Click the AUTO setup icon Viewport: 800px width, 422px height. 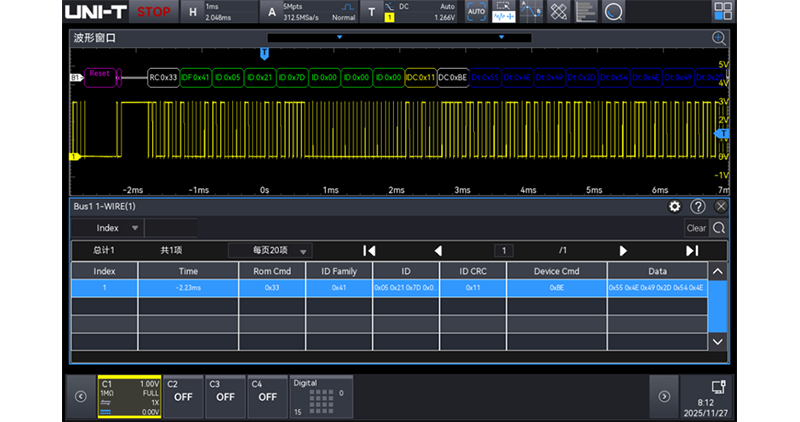[x=476, y=12]
